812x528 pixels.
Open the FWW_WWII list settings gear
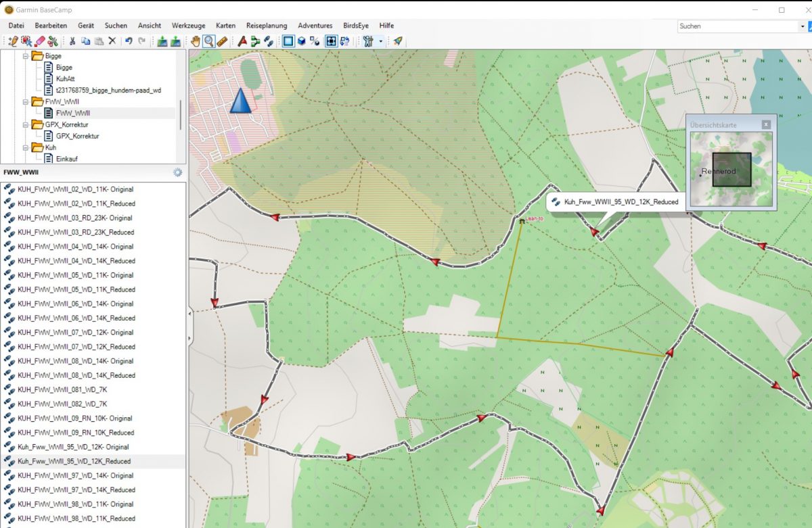pos(178,172)
